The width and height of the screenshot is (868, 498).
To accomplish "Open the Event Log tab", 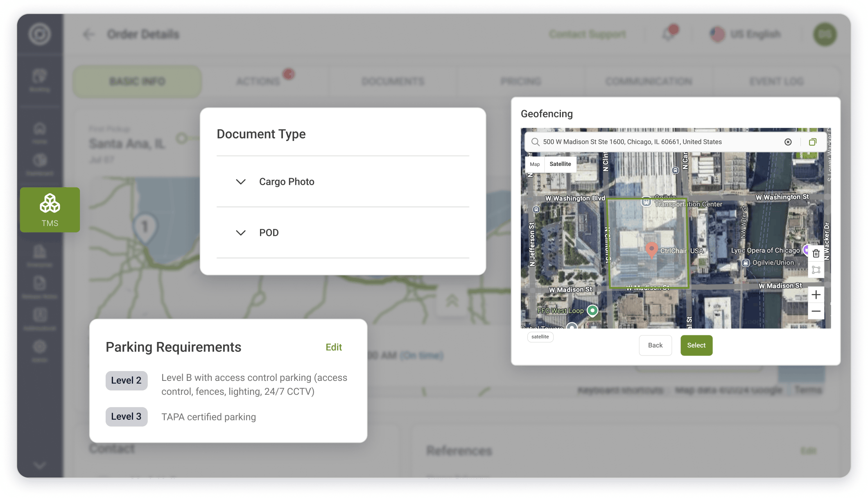I will [x=776, y=81].
